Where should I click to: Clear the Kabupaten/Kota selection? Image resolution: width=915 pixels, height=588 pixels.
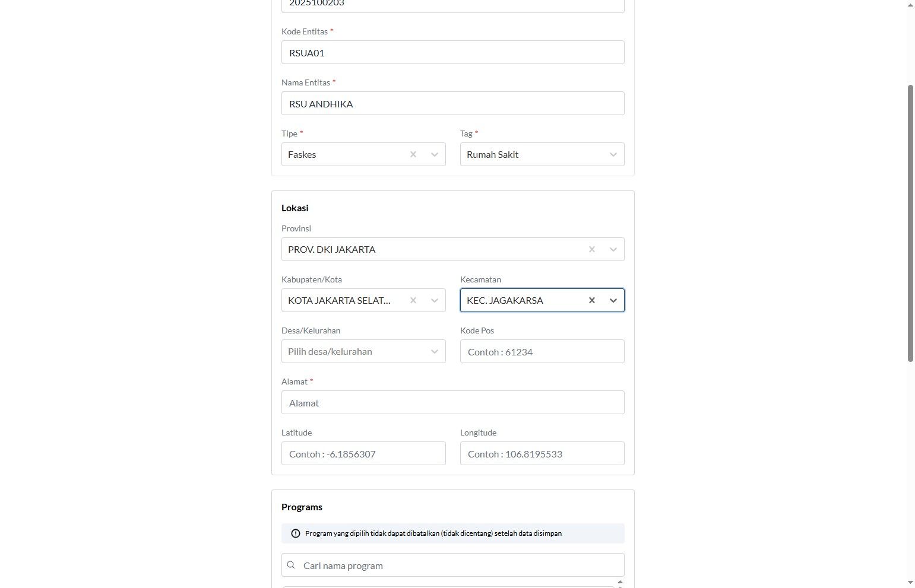[413, 300]
